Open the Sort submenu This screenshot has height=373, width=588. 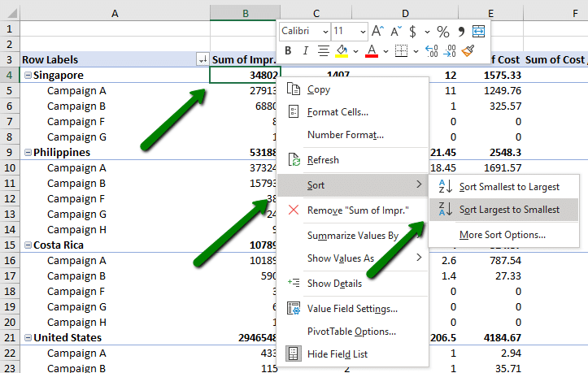352,184
